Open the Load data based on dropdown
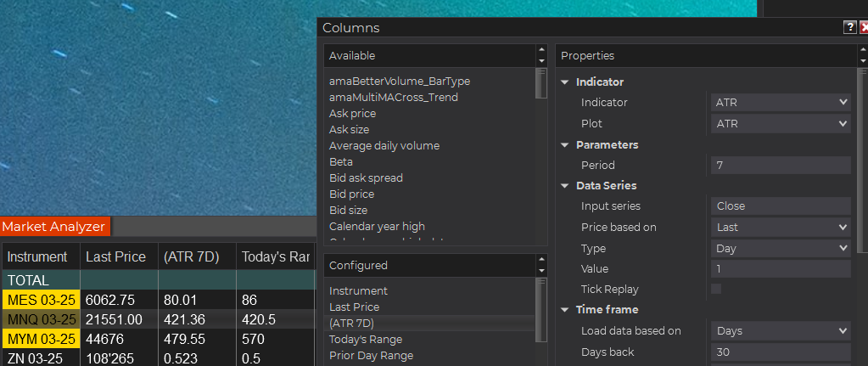Image resolution: width=868 pixels, height=366 pixels. click(x=781, y=330)
